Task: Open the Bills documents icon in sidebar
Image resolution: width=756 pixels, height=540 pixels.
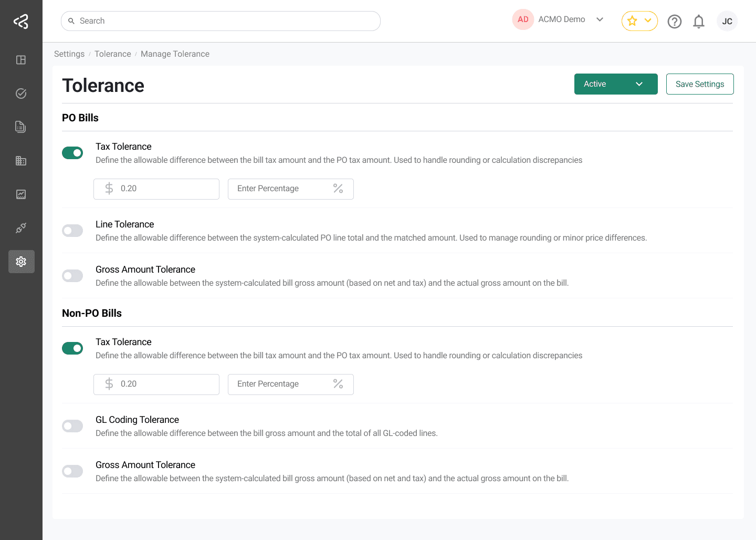Action: pyautogui.click(x=21, y=127)
